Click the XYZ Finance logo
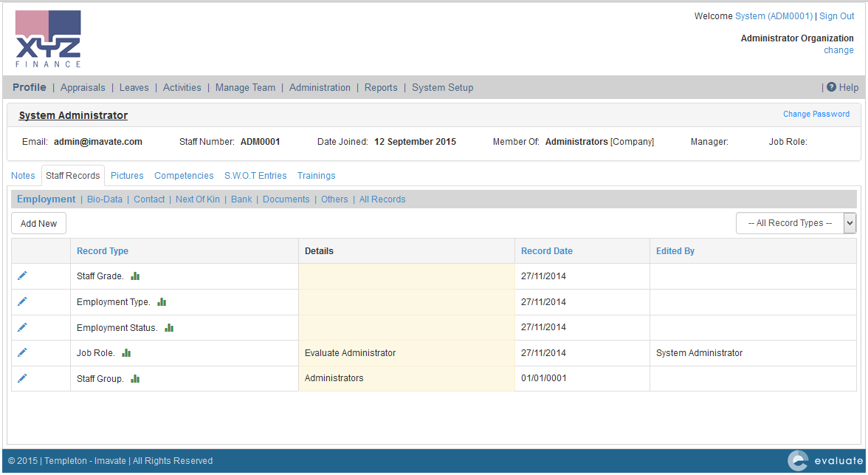Screen dimensions: 868x475 tap(48, 39)
